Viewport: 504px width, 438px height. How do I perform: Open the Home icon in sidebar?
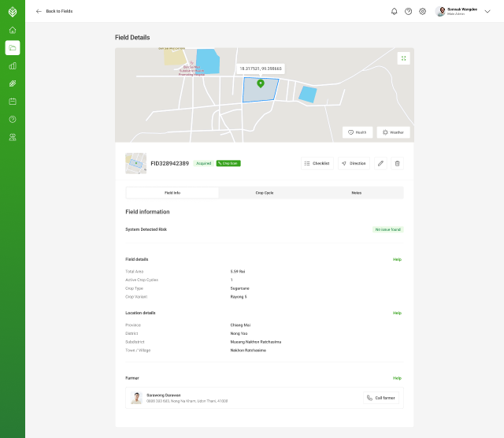13,30
